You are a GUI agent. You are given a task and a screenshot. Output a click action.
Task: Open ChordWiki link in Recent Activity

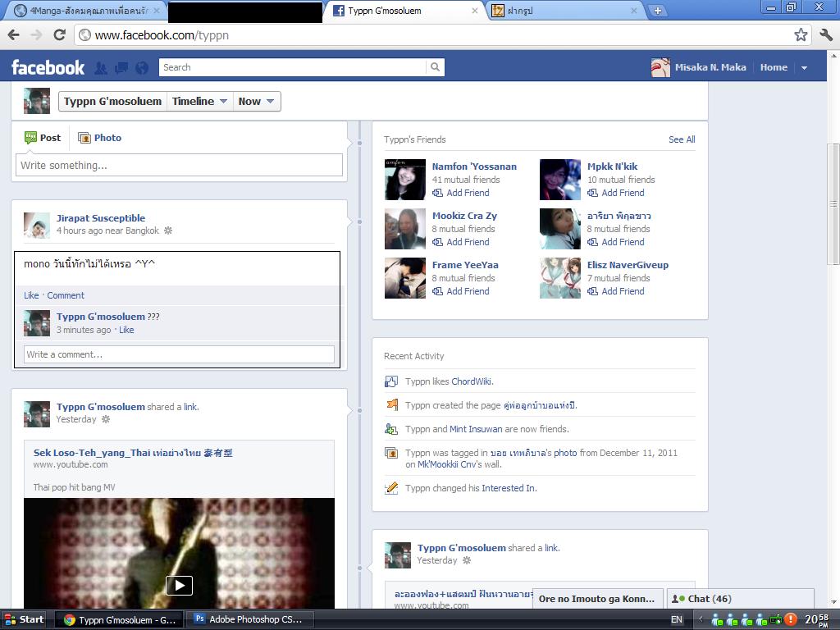[471, 381]
